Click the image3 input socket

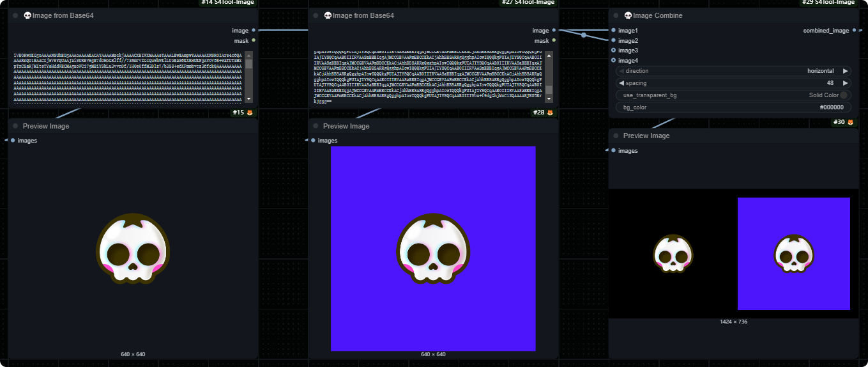click(x=614, y=51)
